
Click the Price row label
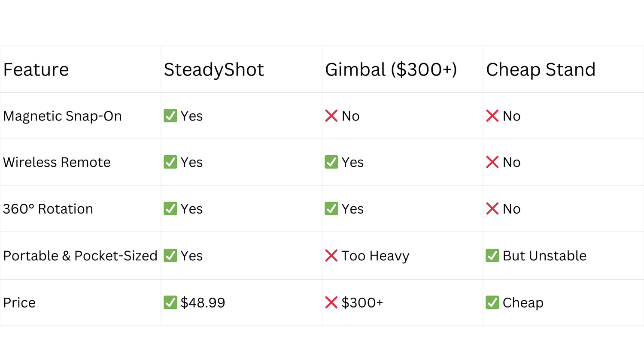(19, 302)
